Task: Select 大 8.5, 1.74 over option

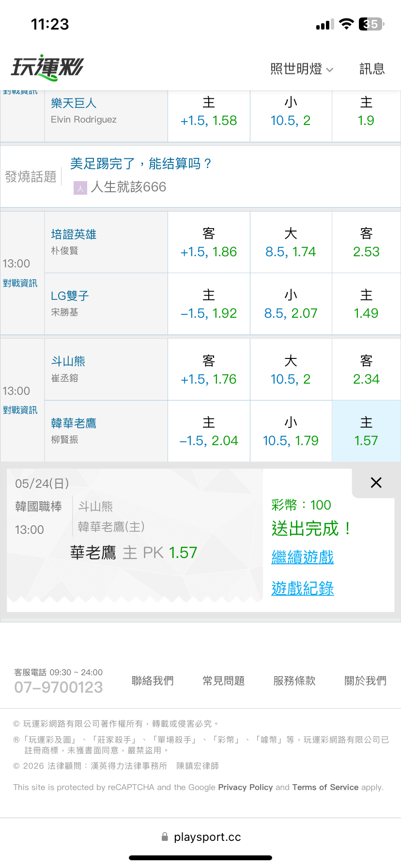Action: click(291, 242)
